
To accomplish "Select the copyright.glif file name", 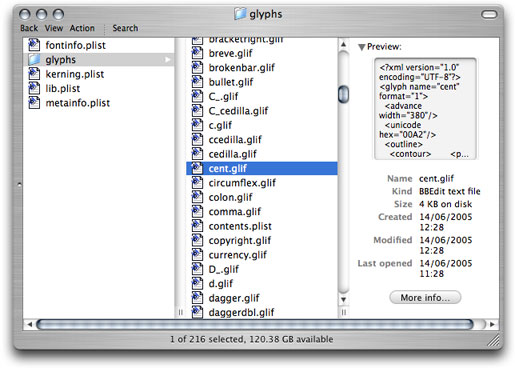I will (240, 240).
